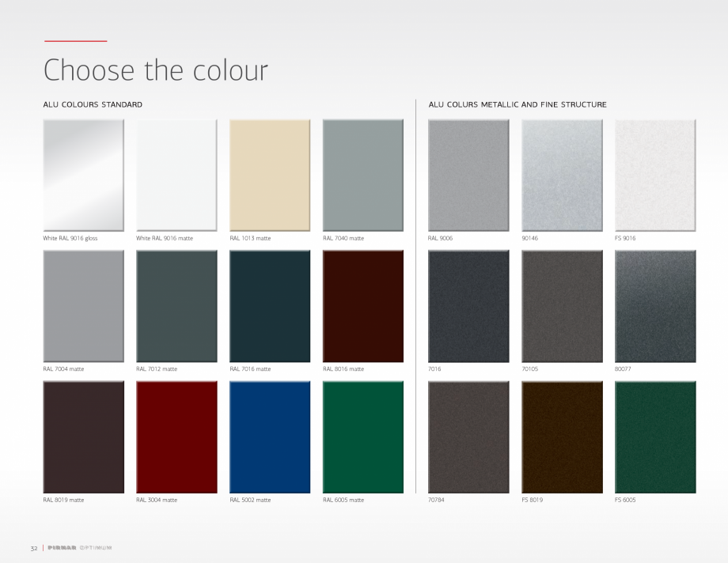
Task: Select the metallic RAL 9006 swatch
Action: point(468,175)
